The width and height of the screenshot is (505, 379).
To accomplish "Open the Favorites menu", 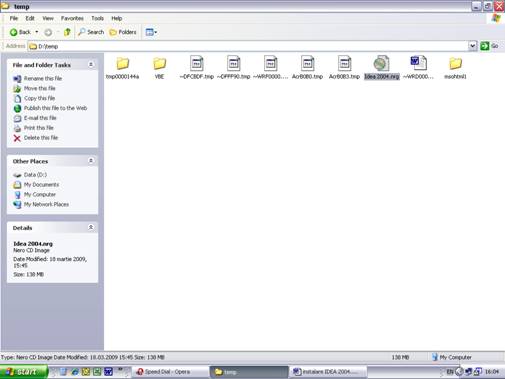I will 72,18.
